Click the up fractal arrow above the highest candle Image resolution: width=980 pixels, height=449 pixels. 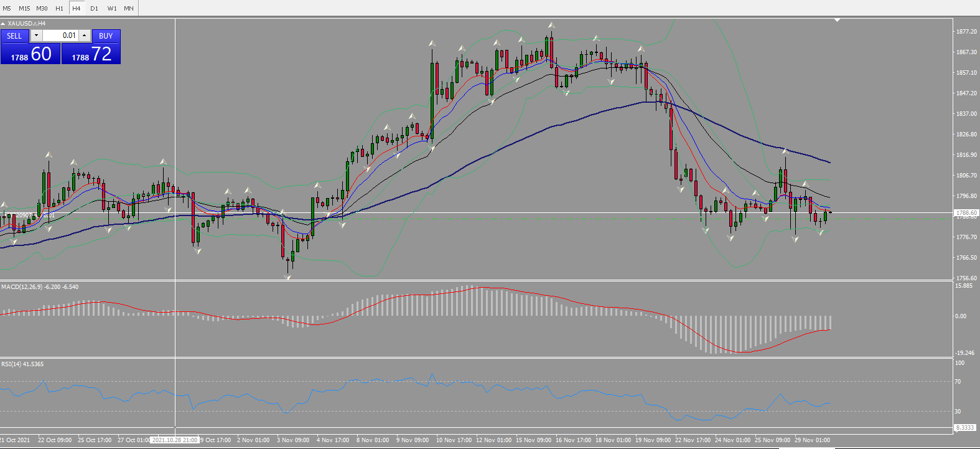tap(551, 26)
